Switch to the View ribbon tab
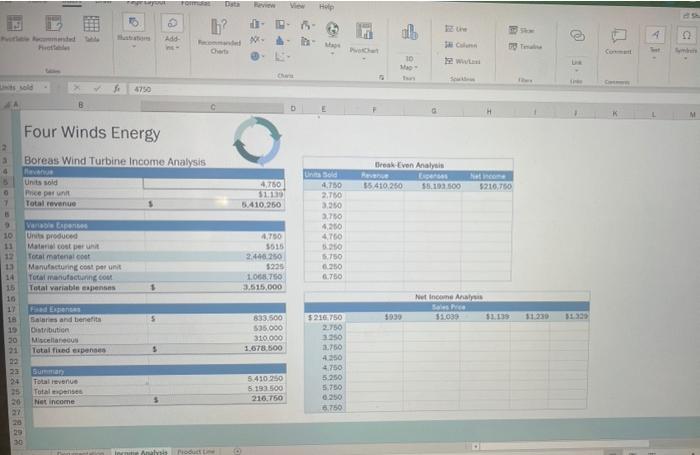Screen dimensions: 700x455 point(297,6)
